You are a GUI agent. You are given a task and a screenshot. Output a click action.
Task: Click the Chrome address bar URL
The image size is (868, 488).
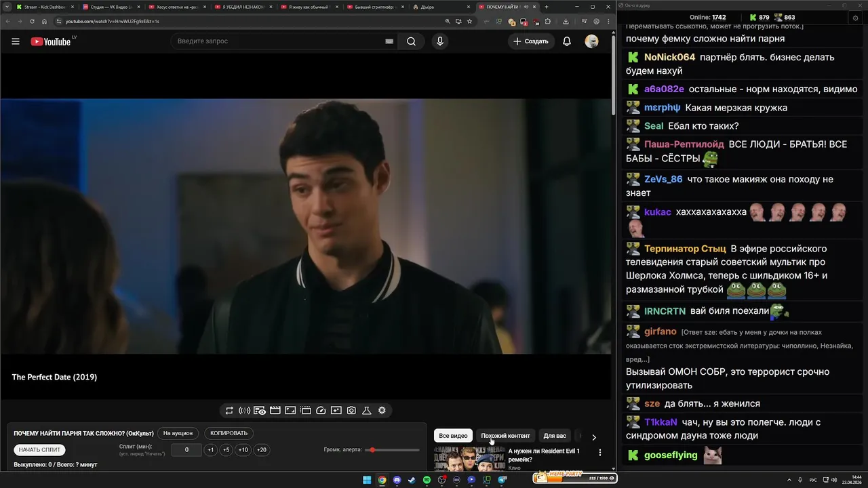pyautogui.click(x=113, y=21)
